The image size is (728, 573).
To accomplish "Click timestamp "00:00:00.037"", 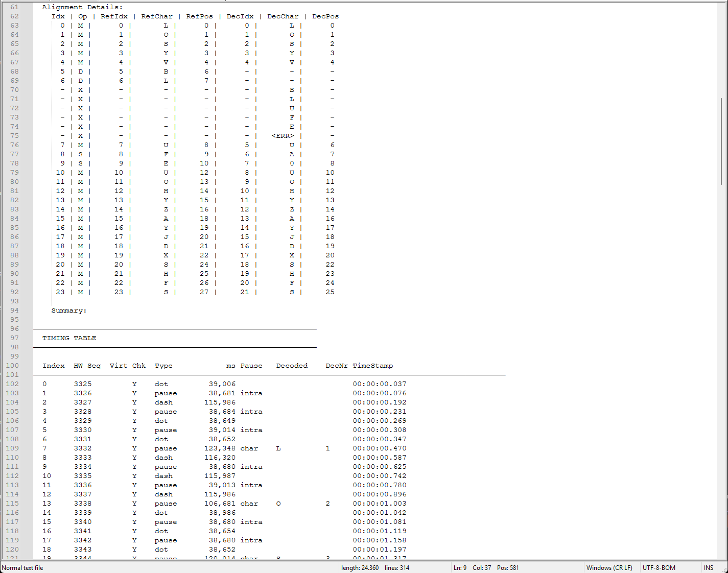I will [380, 384].
